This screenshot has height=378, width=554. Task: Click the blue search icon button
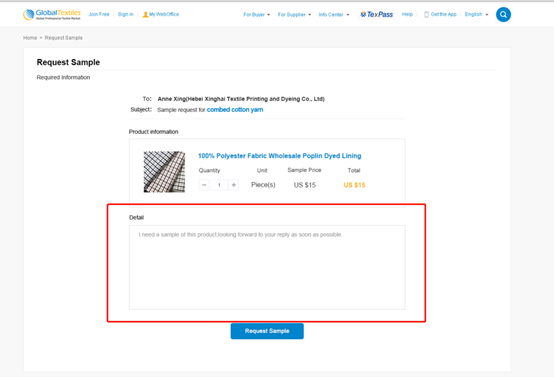pos(503,14)
